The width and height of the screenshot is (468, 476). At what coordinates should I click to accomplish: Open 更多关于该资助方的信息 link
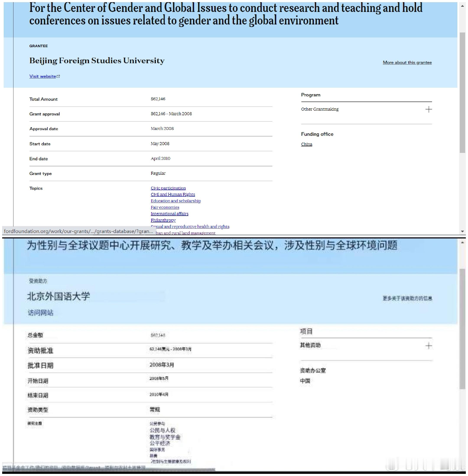click(x=407, y=298)
